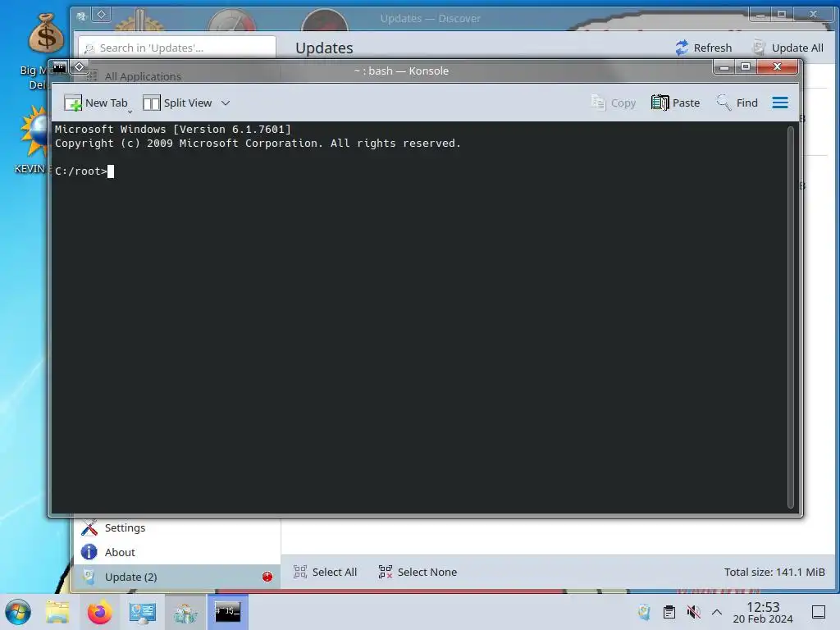Open the Start menu orb

click(x=18, y=612)
